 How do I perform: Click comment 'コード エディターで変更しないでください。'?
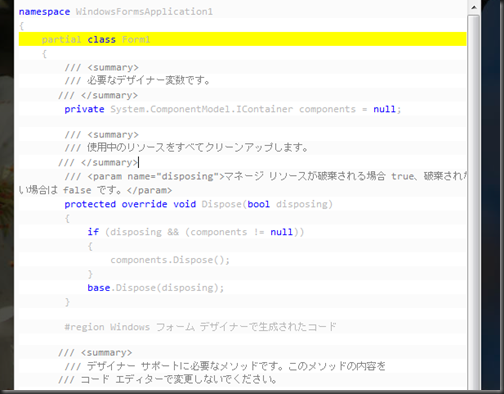click(x=179, y=379)
